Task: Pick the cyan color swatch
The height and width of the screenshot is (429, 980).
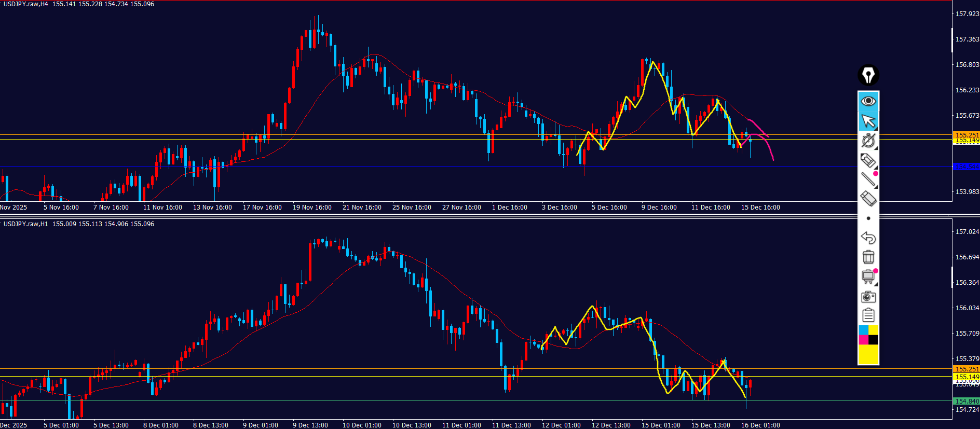Action: [864, 330]
